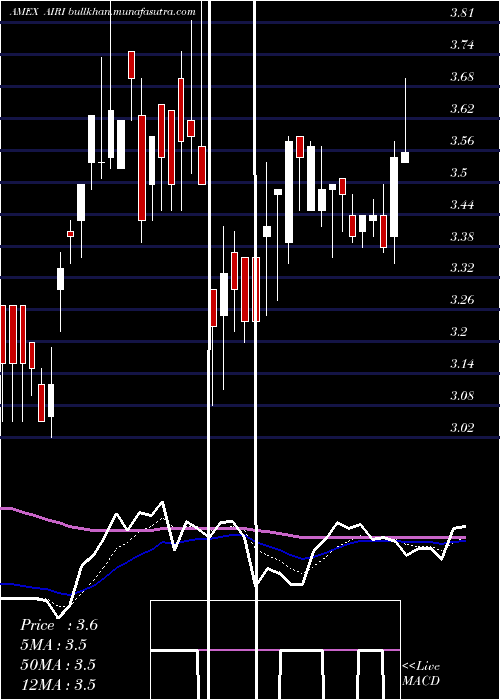
Task: Click the 3.14 price axis label
Action: (x=462, y=364)
